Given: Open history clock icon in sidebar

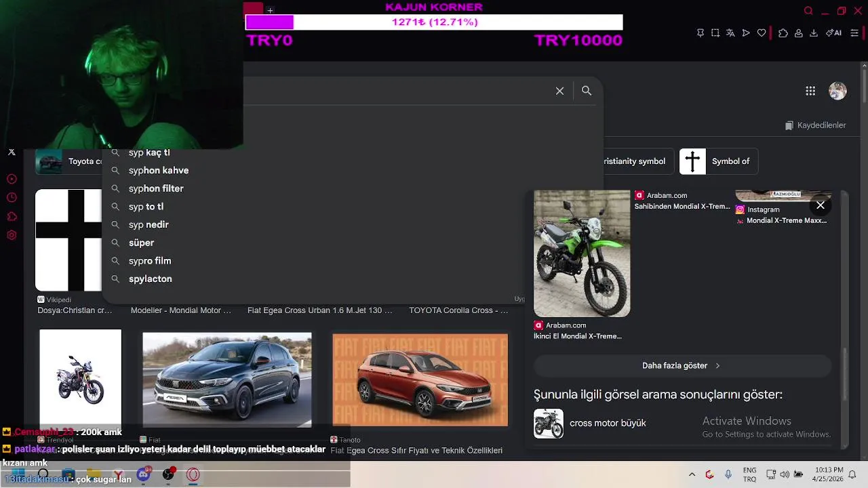Looking at the screenshot, I should pyautogui.click(x=12, y=198).
